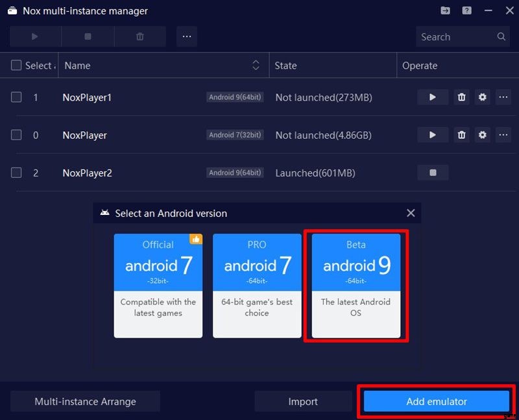This screenshot has width=519, height=420.
Task: Click the search magnifier icon
Action: tap(501, 36)
